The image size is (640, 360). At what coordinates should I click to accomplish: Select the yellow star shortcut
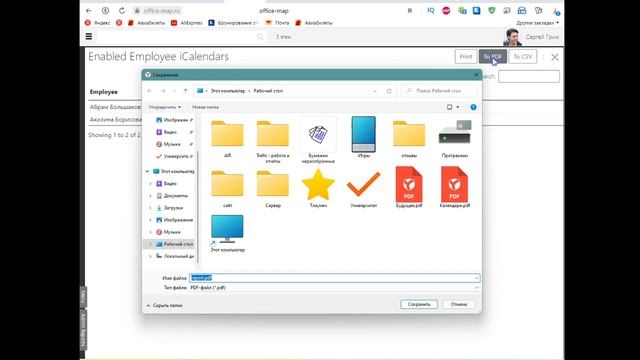318,188
